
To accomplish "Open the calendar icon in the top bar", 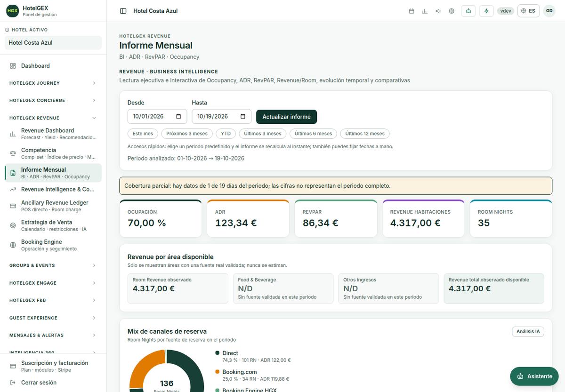I will (412, 11).
